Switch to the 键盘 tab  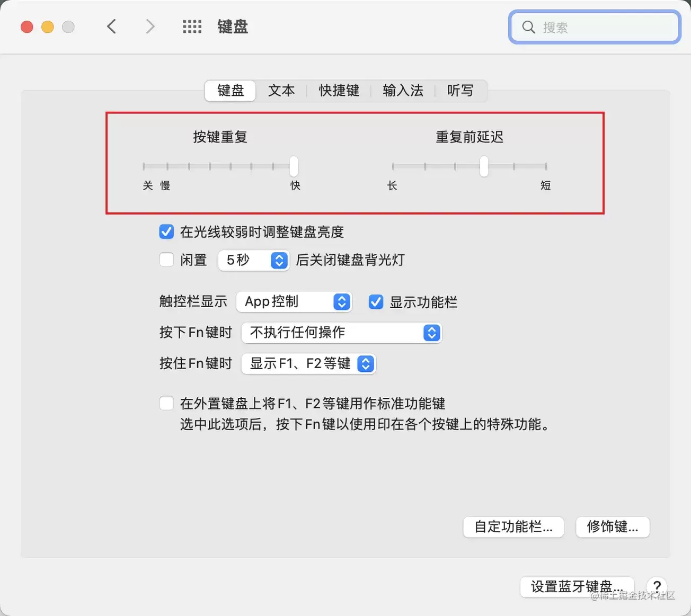pos(231,91)
